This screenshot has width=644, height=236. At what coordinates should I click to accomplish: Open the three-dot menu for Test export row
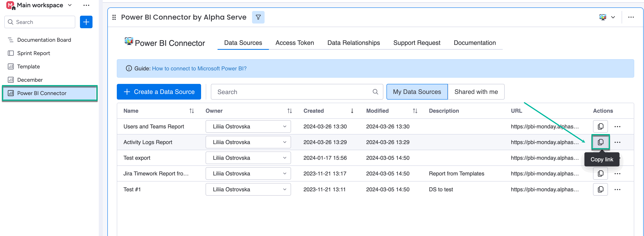618,158
